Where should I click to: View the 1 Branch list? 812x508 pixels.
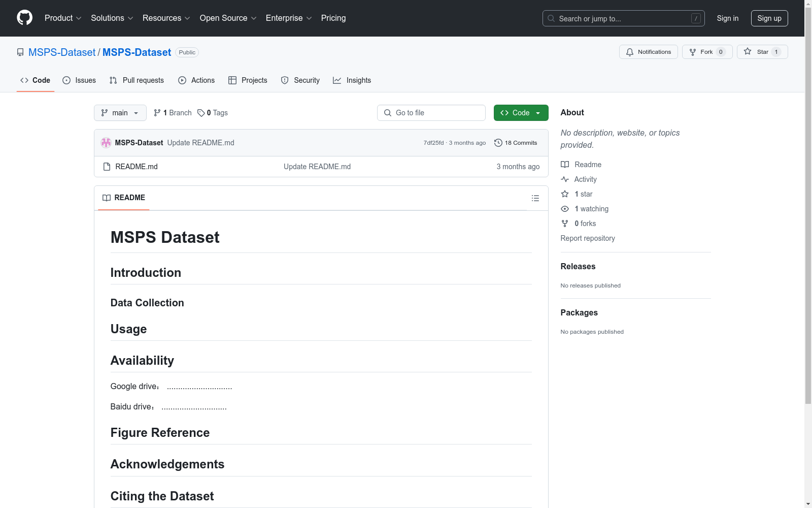(173, 113)
